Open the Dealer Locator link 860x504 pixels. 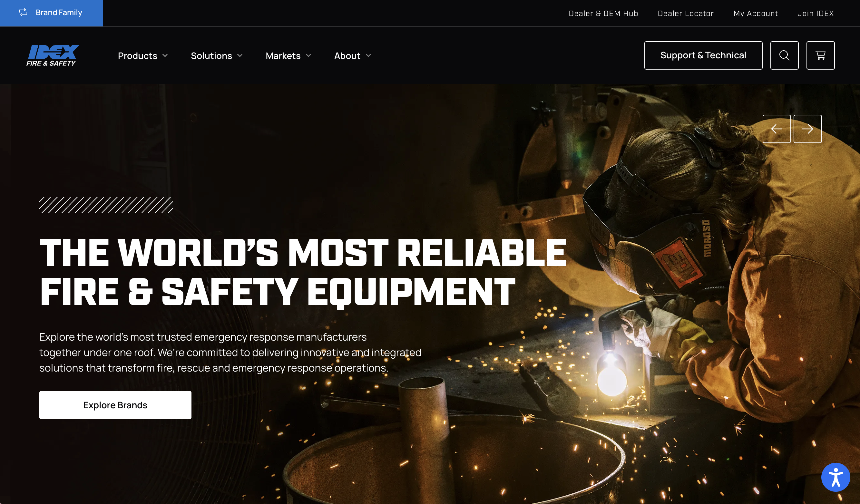coord(685,13)
